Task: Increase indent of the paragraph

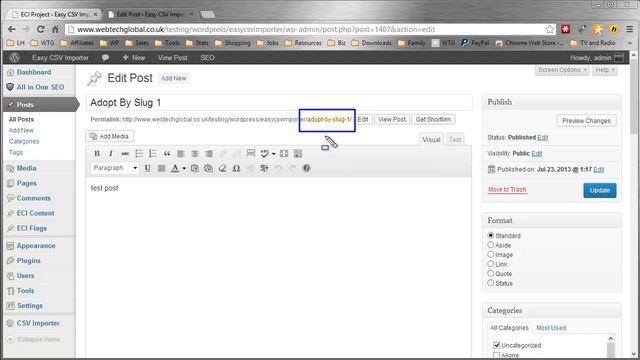Action: click(264, 168)
